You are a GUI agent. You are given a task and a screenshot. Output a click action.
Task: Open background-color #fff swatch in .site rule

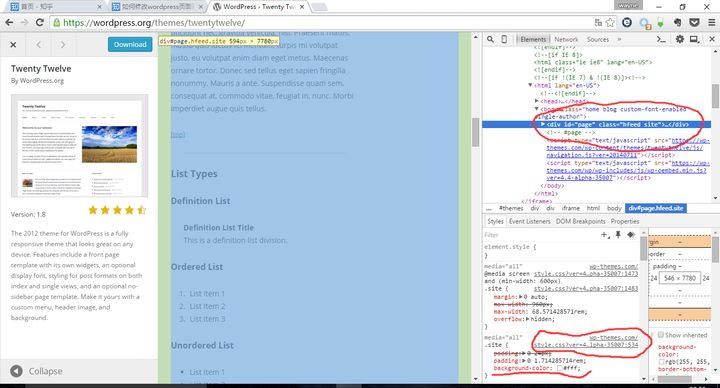point(559,368)
